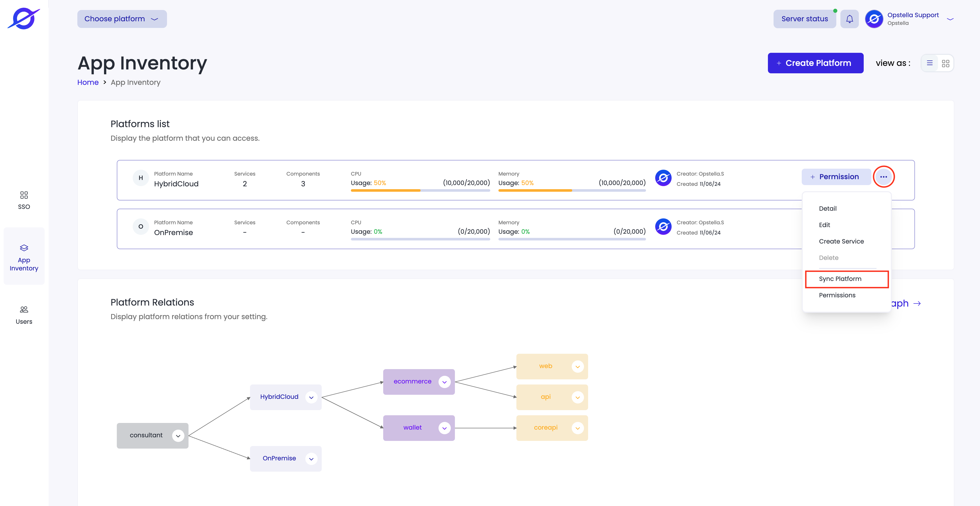Image resolution: width=980 pixels, height=506 pixels.
Task: Open the Users sidebar section
Action: click(x=24, y=315)
